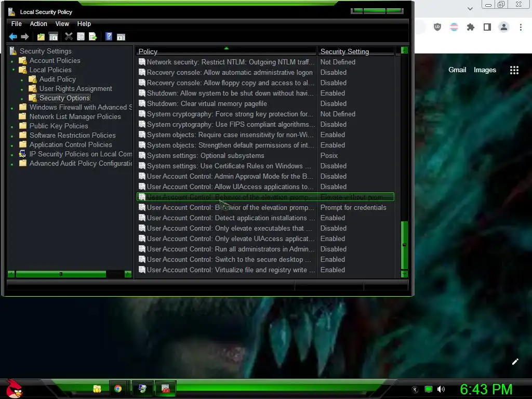Select the Audit Policy tree item
The width and height of the screenshot is (532, 399).
[57, 79]
